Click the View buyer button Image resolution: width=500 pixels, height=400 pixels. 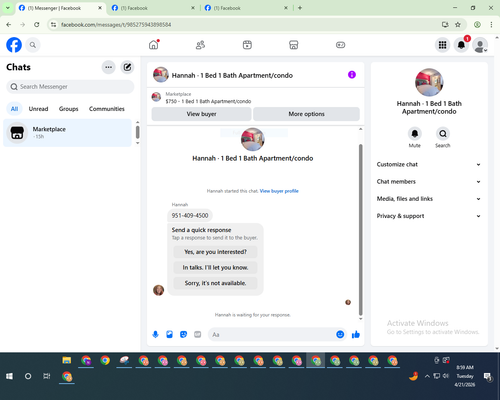point(201,114)
